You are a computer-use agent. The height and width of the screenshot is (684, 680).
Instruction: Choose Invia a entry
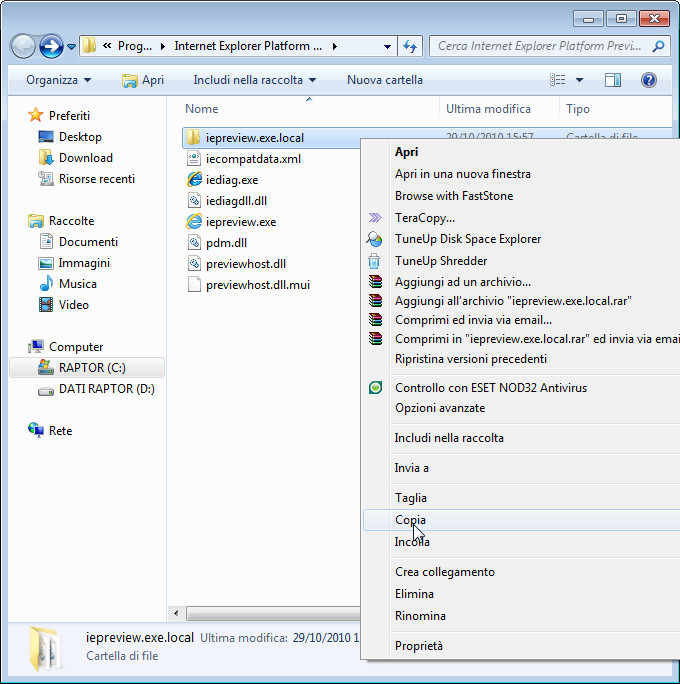(x=411, y=468)
